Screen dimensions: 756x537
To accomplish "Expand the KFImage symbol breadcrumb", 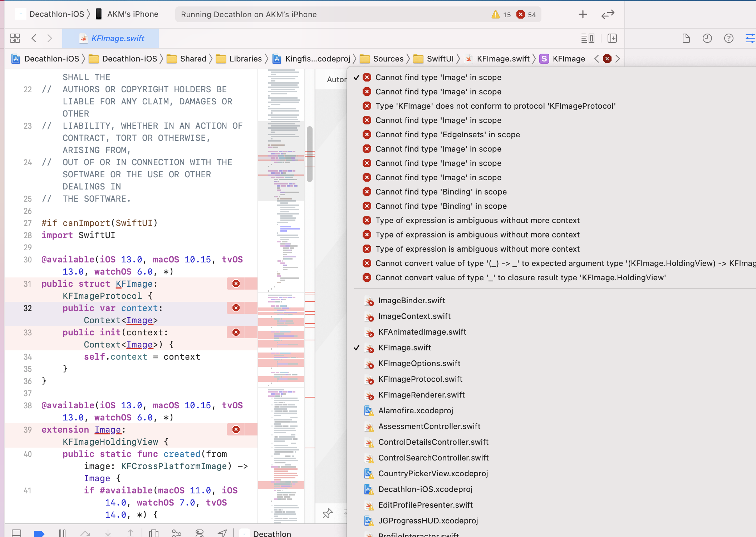I will (x=568, y=59).
